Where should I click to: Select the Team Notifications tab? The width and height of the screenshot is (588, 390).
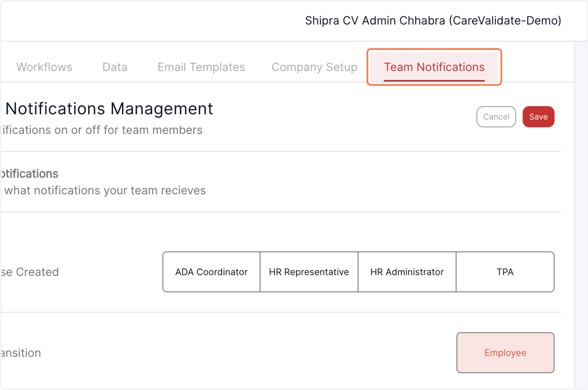pyautogui.click(x=434, y=67)
